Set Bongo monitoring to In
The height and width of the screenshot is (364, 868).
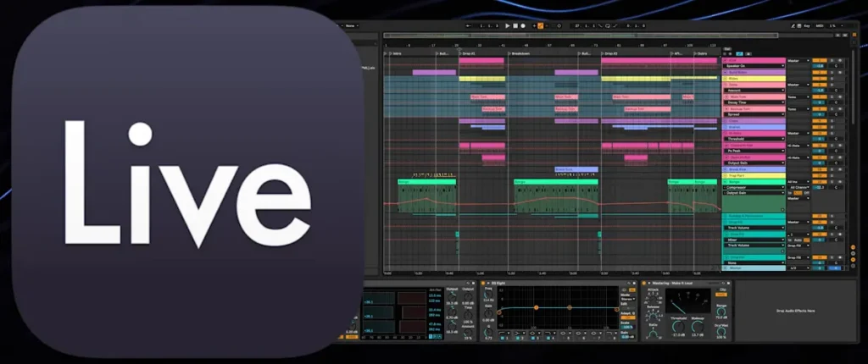click(x=791, y=192)
